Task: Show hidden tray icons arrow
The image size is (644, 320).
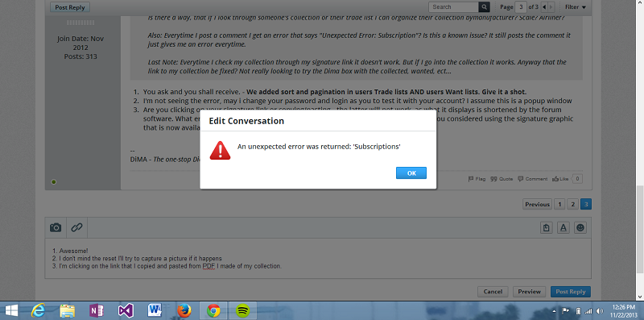Action: tap(555, 311)
